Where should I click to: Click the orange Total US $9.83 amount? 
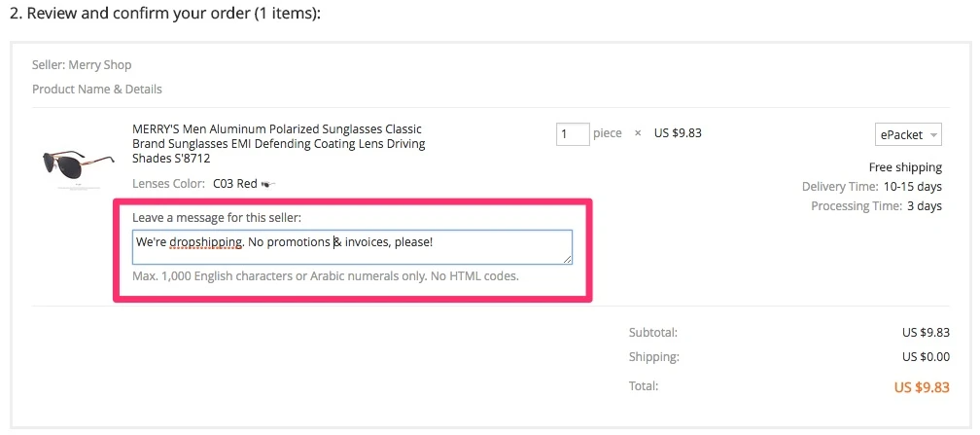coord(922,387)
